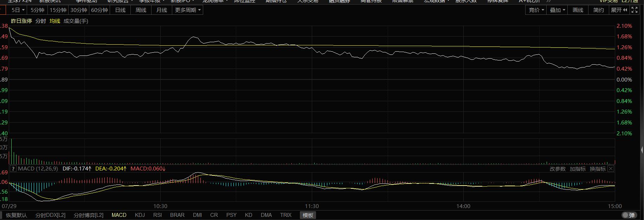Viewport: 644px width, 220px height.
Task: Select the 日线 daily chart tab
Action: [120, 10]
